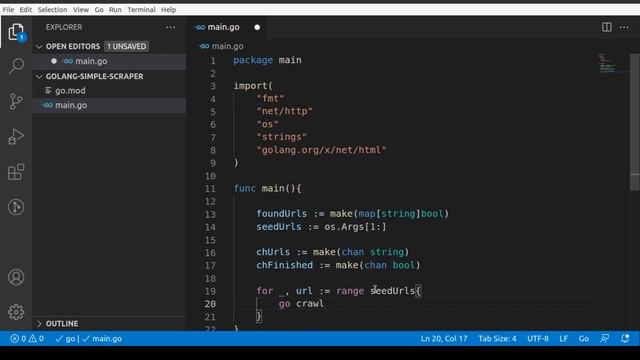Image resolution: width=640 pixels, height=360 pixels.
Task: Place cursor on "package main" line
Action: tap(267, 60)
